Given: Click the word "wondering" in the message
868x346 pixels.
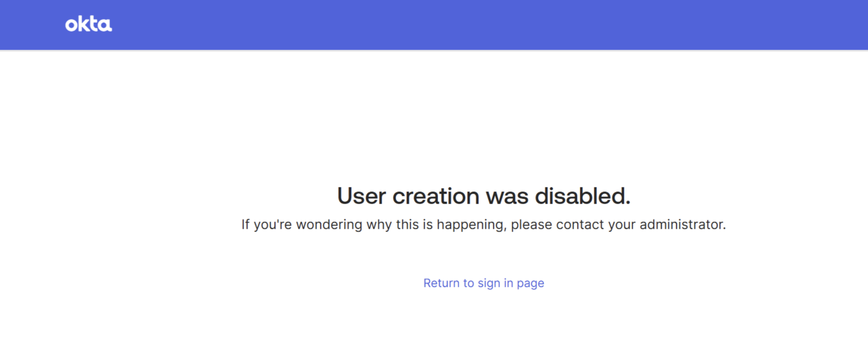Looking at the screenshot, I should click(x=329, y=224).
